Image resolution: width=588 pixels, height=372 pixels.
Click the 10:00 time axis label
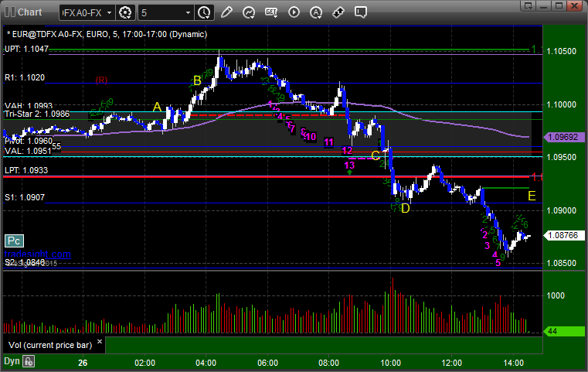(x=390, y=363)
